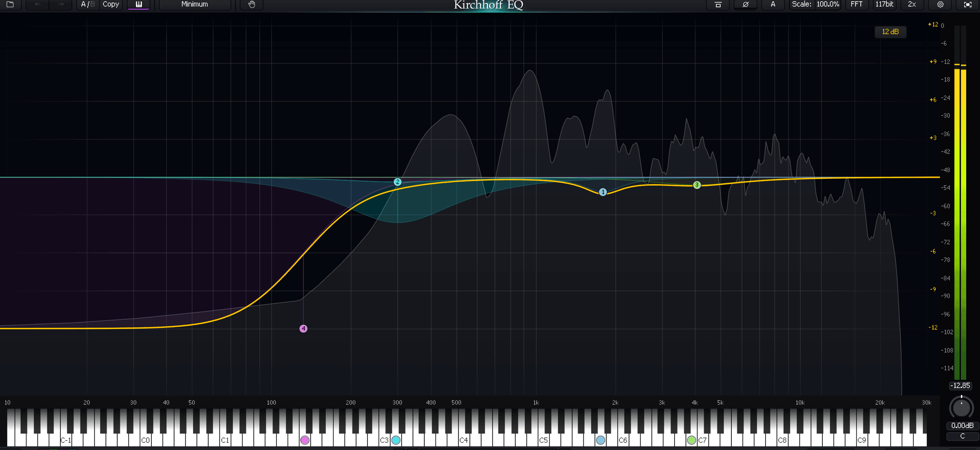This screenshot has height=450, width=980.
Task: Toggle the auto gain A button
Action: (x=773, y=4)
